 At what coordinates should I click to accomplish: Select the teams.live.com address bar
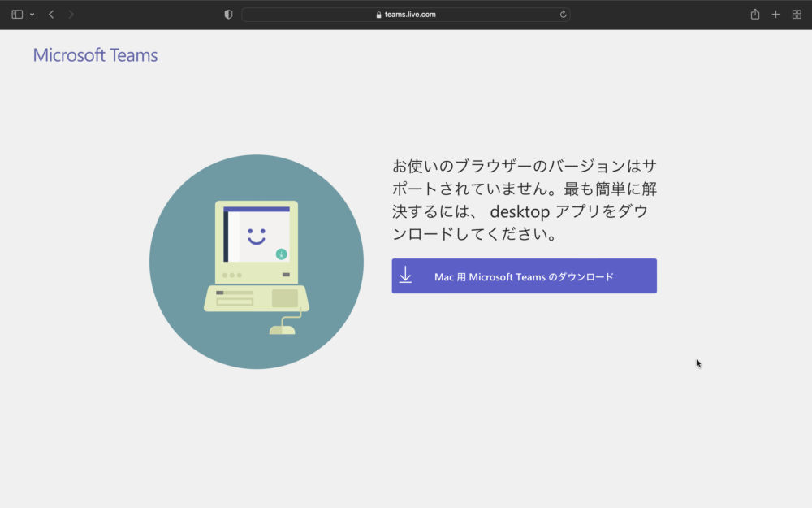coord(406,14)
